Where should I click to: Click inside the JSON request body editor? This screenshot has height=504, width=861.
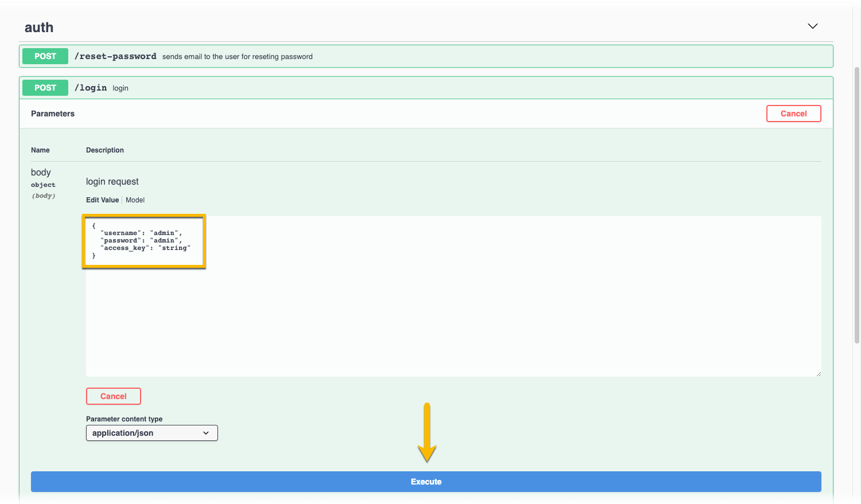point(453,310)
